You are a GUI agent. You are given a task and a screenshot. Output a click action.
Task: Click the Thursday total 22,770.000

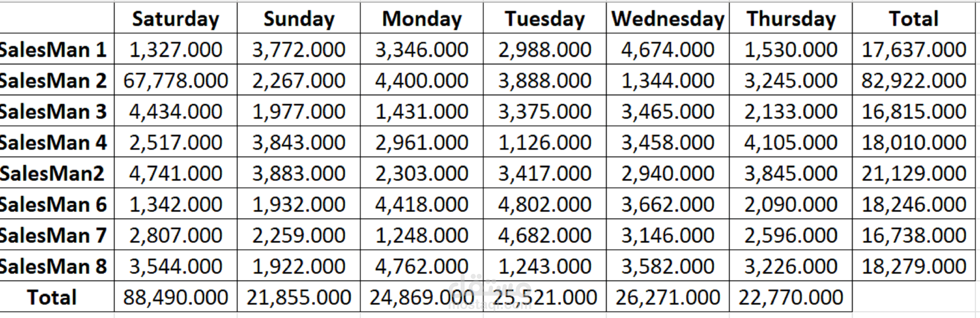pyautogui.click(x=791, y=297)
